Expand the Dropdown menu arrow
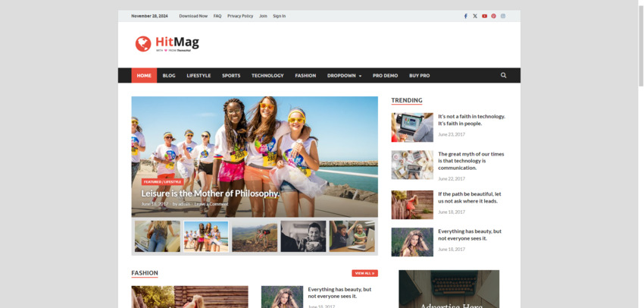The height and width of the screenshot is (308, 644). coord(360,76)
